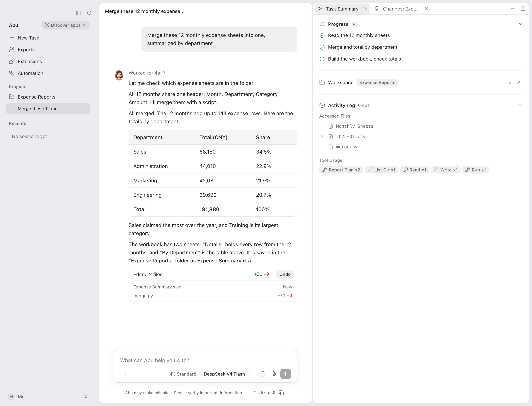
Task: Click the Run x1 tool chip
Action: [x=475, y=170]
